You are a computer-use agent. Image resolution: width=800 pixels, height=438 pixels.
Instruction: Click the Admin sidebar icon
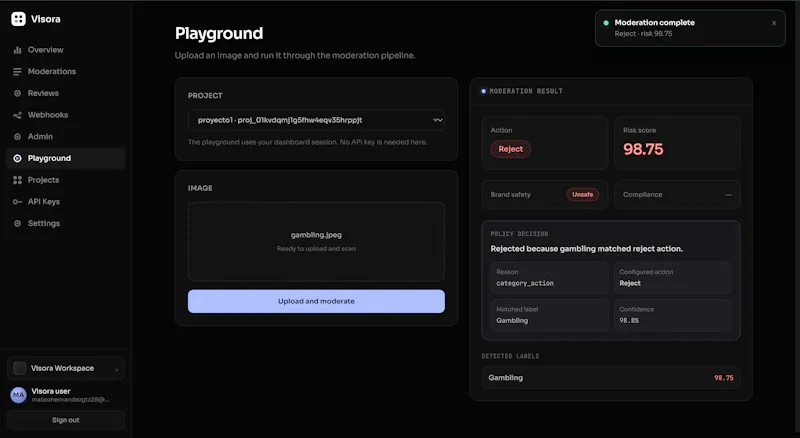[x=17, y=137]
